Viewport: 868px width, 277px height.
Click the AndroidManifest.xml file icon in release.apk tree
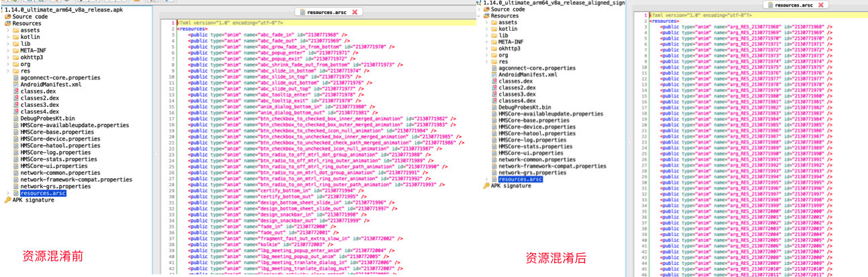(x=15, y=85)
